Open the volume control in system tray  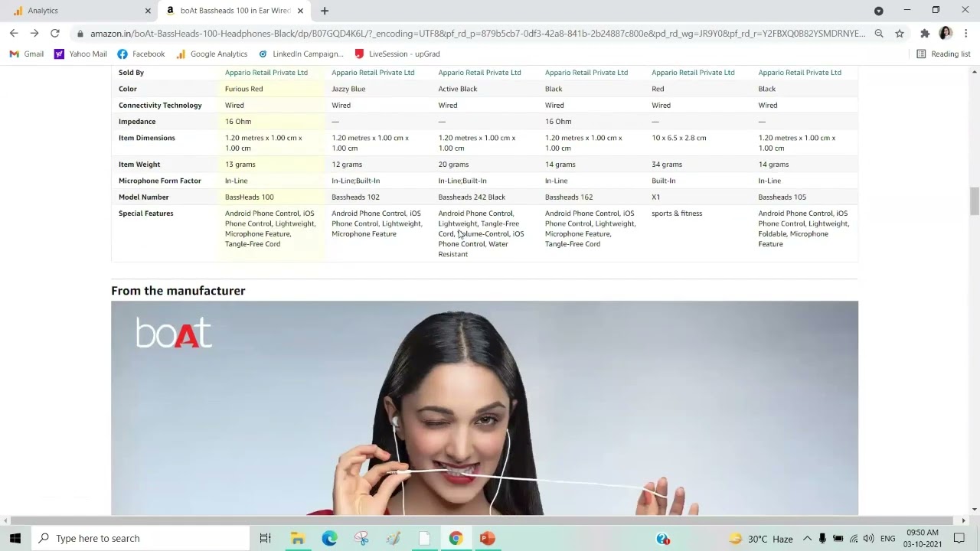pyautogui.click(x=869, y=538)
